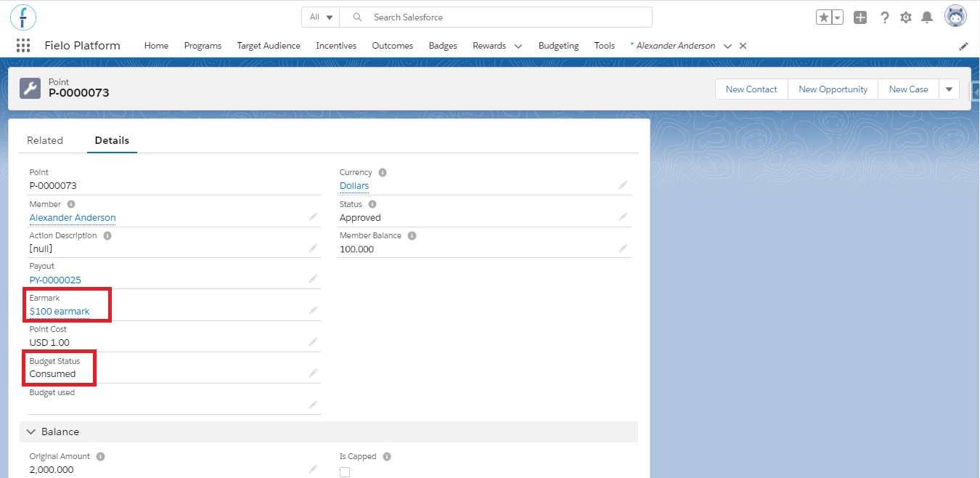Select the Details tab
Viewport: 980px width, 478px height.
pyautogui.click(x=112, y=140)
